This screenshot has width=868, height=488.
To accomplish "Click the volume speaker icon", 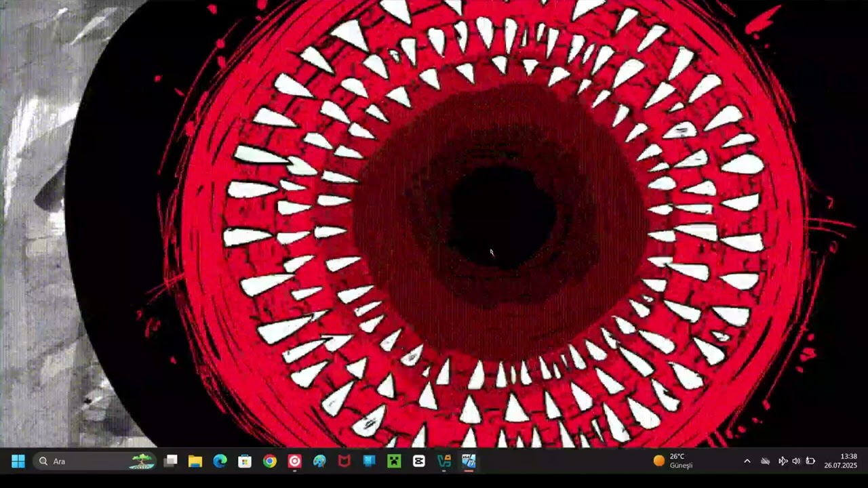I will tap(796, 462).
